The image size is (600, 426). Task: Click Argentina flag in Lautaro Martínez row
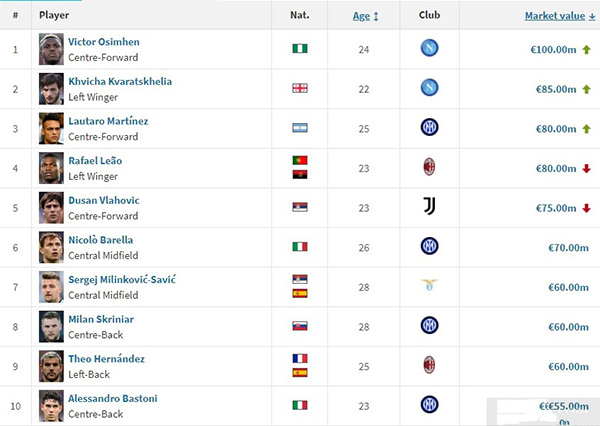(299, 127)
